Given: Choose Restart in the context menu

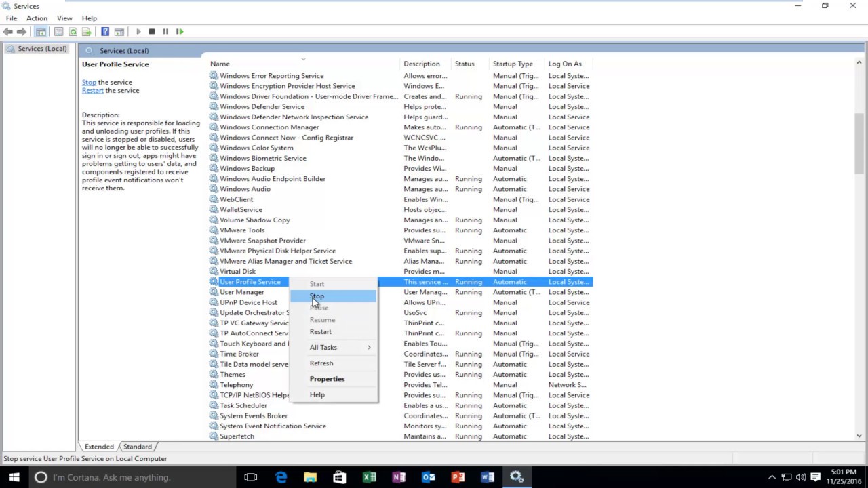Looking at the screenshot, I should (334, 332).
